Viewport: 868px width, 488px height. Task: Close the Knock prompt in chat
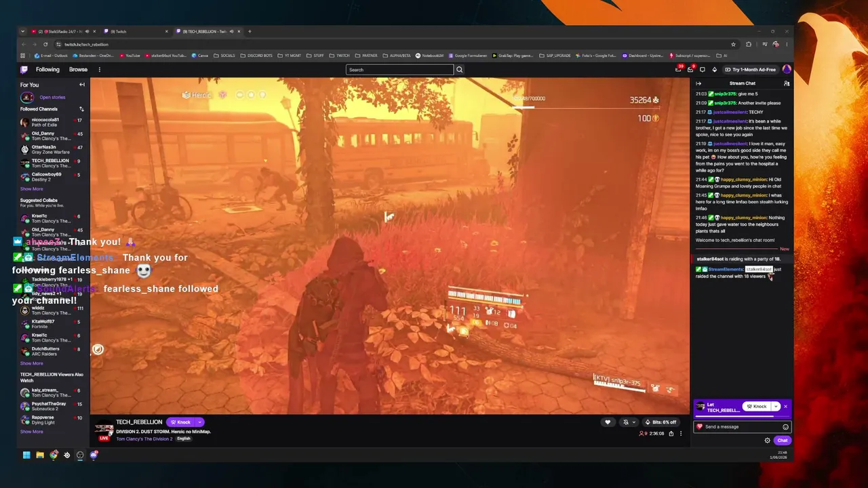coord(785,407)
